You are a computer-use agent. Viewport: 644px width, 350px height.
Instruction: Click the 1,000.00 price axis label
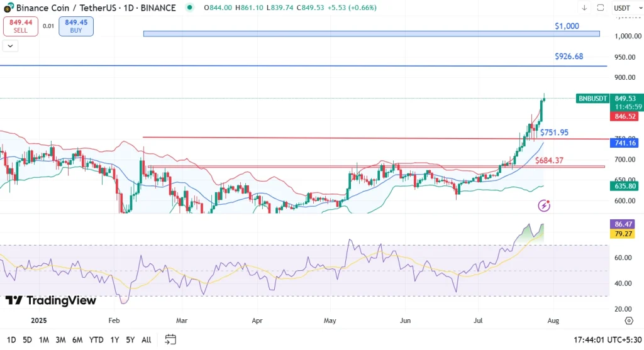[628, 36]
